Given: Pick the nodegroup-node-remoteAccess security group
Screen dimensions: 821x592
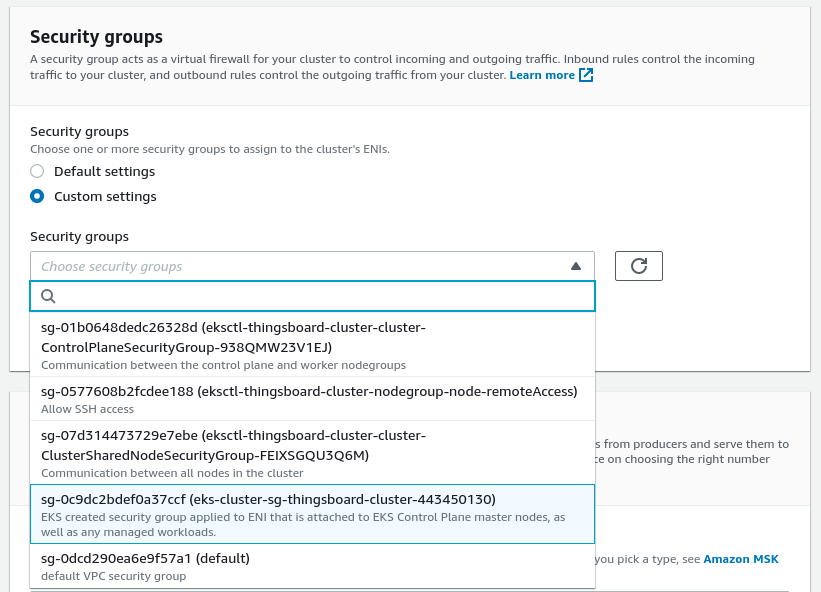Looking at the screenshot, I should point(309,391).
